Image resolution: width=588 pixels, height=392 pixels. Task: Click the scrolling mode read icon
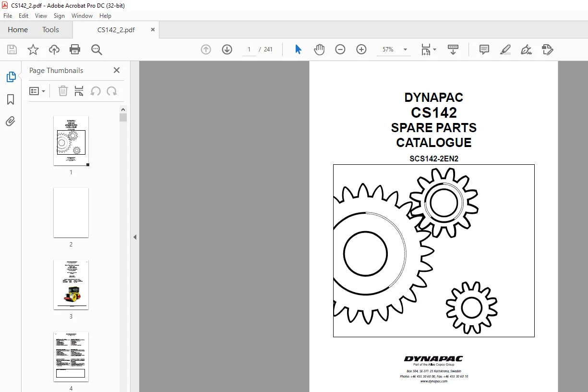pyautogui.click(x=453, y=49)
